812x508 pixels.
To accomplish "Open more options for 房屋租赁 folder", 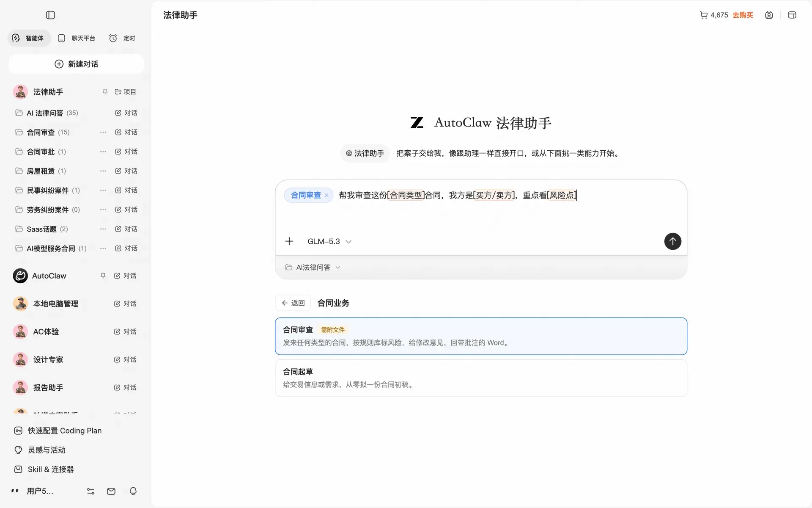I will [103, 171].
